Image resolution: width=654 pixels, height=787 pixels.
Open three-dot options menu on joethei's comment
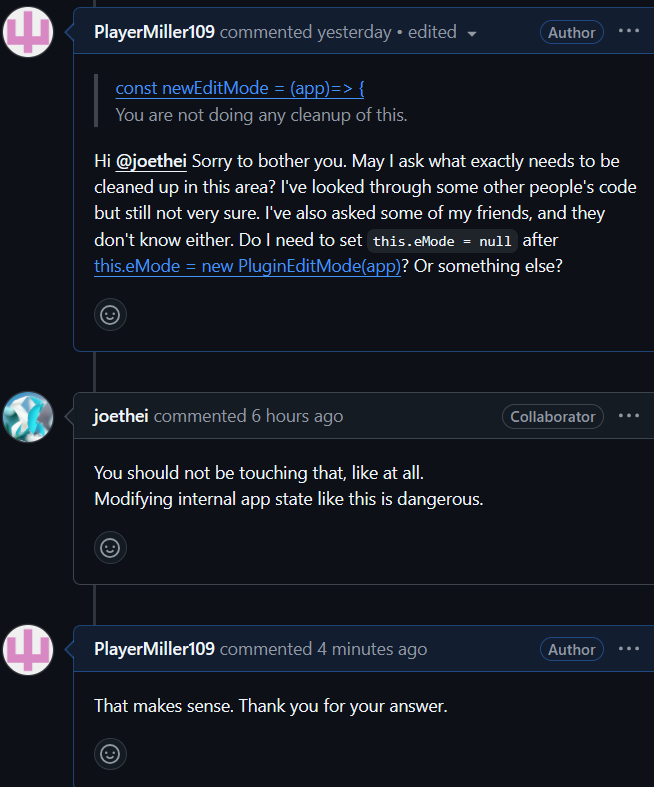tap(628, 416)
